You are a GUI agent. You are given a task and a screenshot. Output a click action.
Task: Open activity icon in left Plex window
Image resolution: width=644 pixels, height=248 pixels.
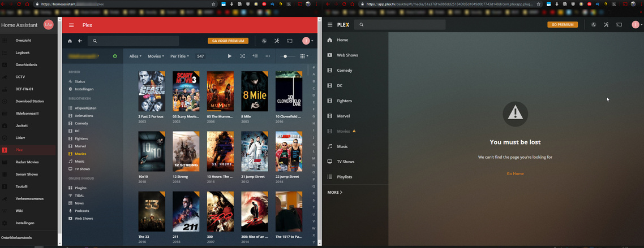(x=264, y=41)
